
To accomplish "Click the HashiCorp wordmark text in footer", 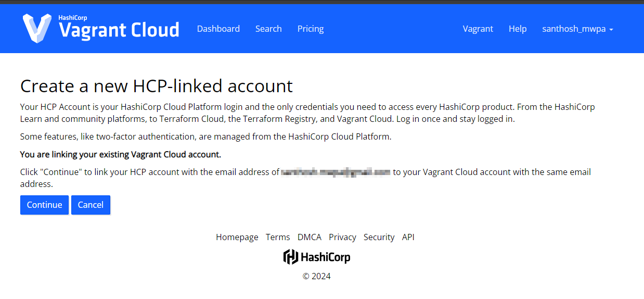I will [x=326, y=257].
